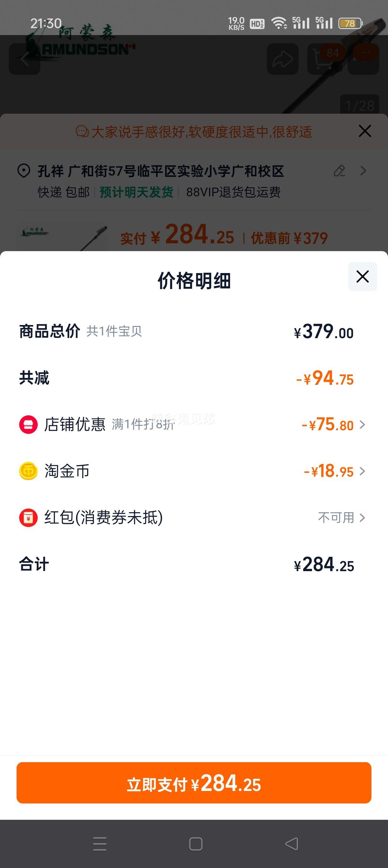The width and height of the screenshot is (388, 868).
Task: Tap the red 红包 envelope icon
Action: coord(28,518)
